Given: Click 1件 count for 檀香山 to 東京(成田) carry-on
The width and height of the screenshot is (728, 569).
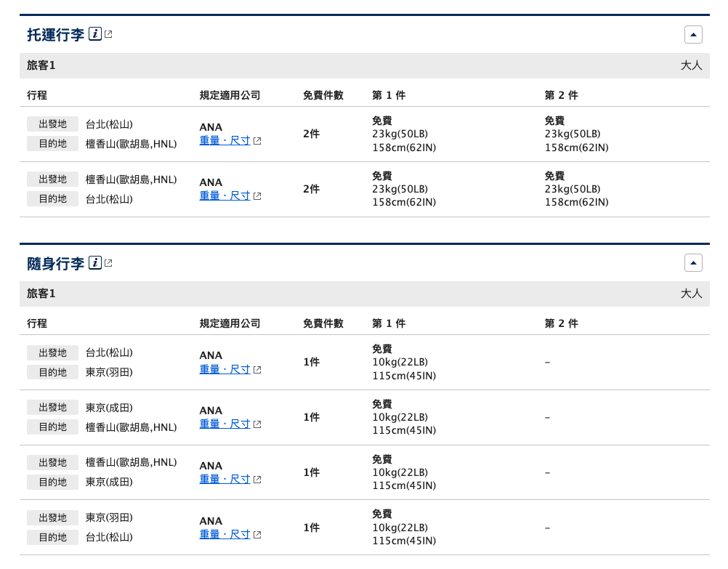Looking at the screenshot, I should [x=311, y=472].
